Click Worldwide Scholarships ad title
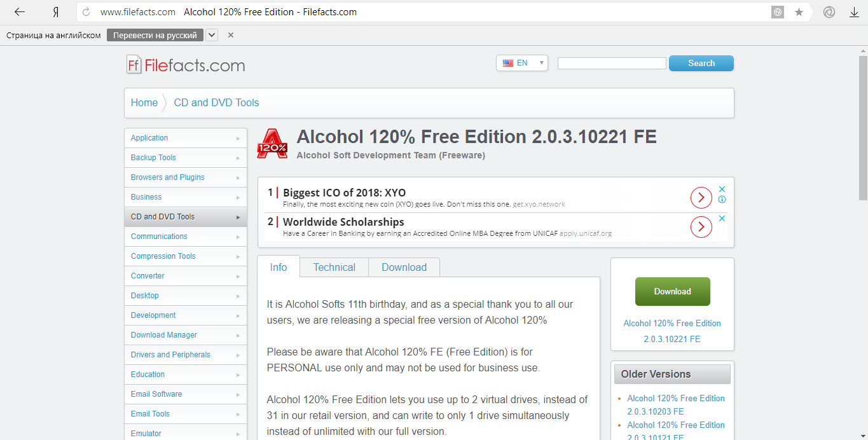868x440 pixels. click(x=343, y=222)
